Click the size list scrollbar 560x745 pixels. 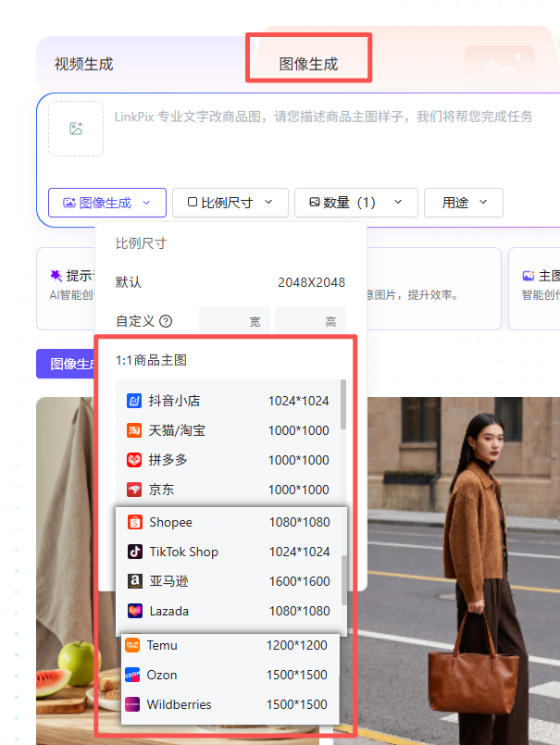point(344,403)
